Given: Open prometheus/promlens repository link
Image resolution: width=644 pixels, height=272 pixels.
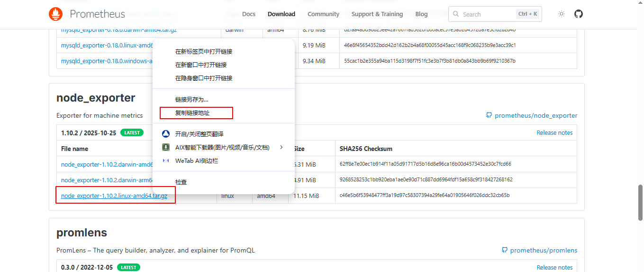Looking at the screenshot, I should tap(544, 250).
